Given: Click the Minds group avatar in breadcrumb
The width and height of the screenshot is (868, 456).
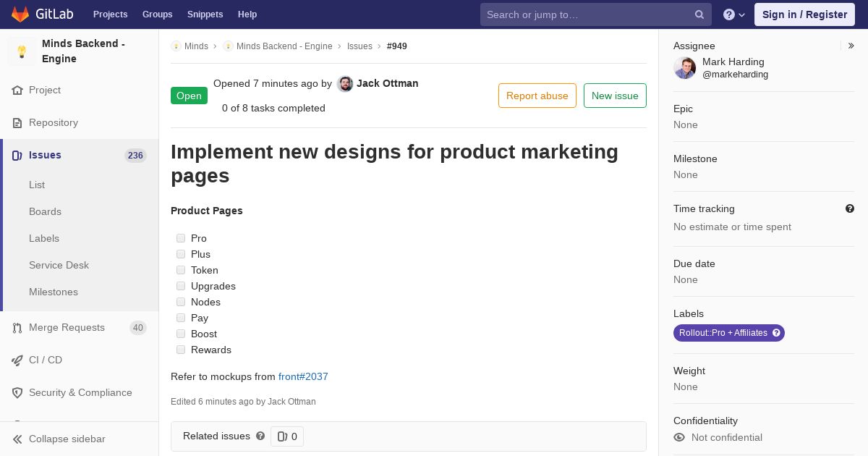Looking at the screenshot, I should pos(176,46).
